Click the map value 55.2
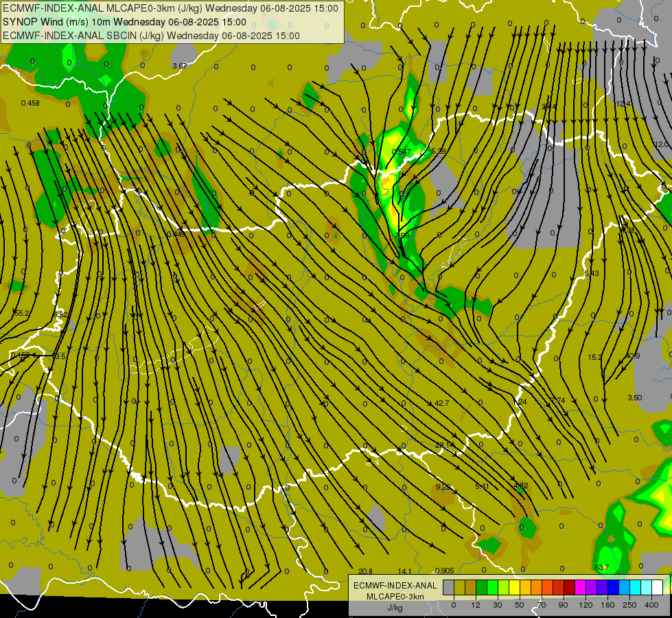This screenshot has width=672, height=618. pos(22,313)
